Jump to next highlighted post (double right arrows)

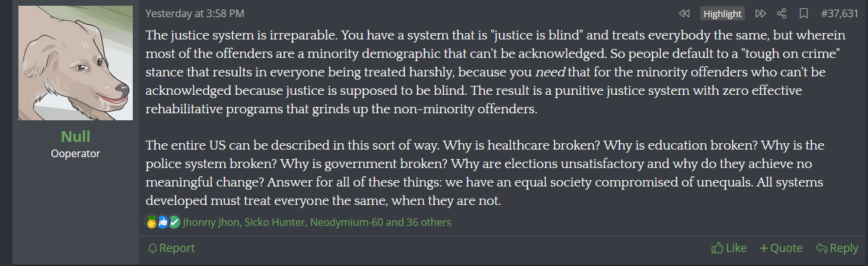click(x=761, y=13)
